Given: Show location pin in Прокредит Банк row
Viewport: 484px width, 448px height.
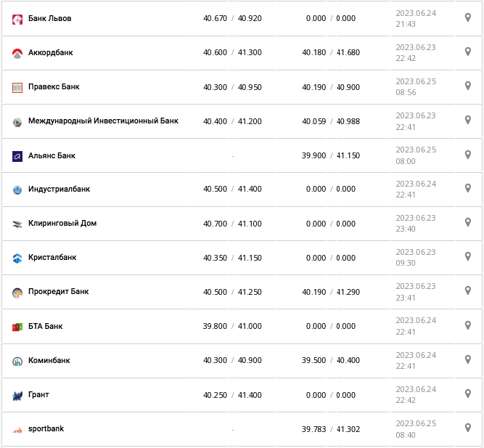Looking at the screenshot, I should click(468, 290).
